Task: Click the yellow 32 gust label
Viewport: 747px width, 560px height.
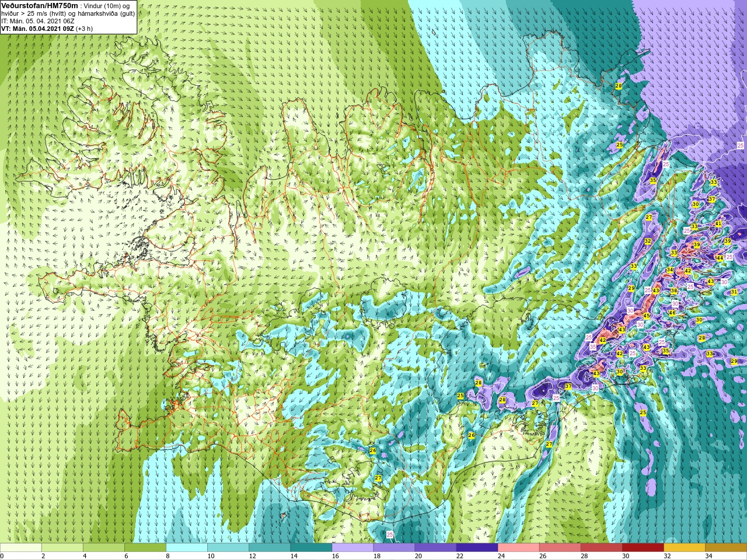Action: [648, 241]
